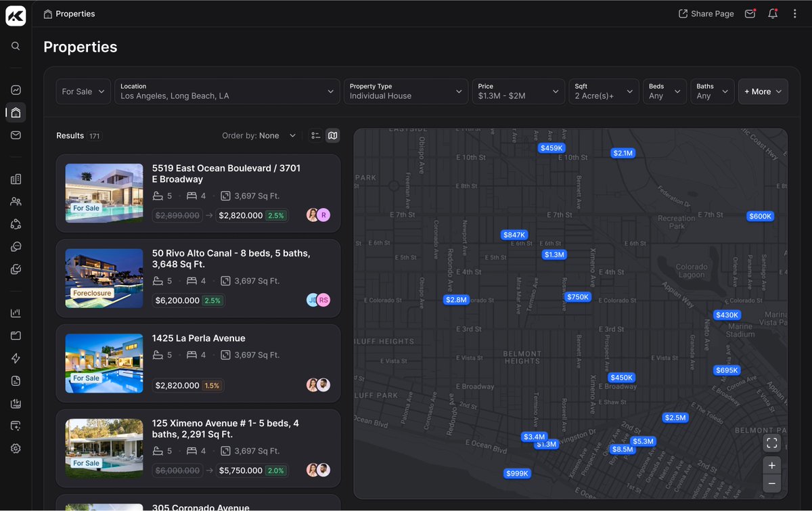Viewport: 812px width, 511px height.
Task: Expand the + More filters dropdown
Action: coord(763,91)
